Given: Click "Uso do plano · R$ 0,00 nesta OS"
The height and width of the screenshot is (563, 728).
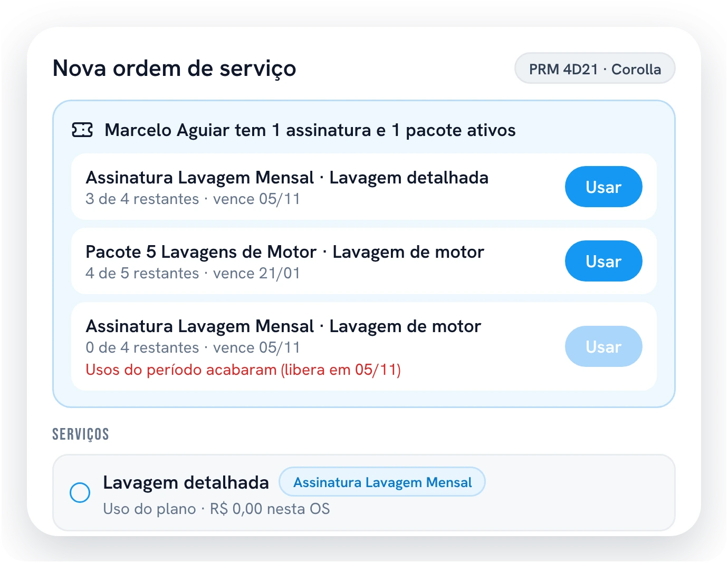Looking at the screenshot, I should point(217,509).
